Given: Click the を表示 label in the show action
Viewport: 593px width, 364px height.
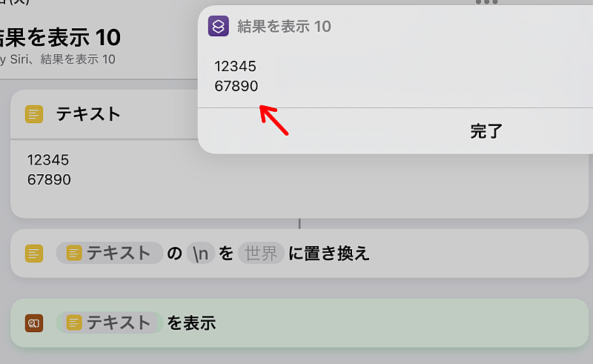Looking at the screenshot, I should click(192, 323).
